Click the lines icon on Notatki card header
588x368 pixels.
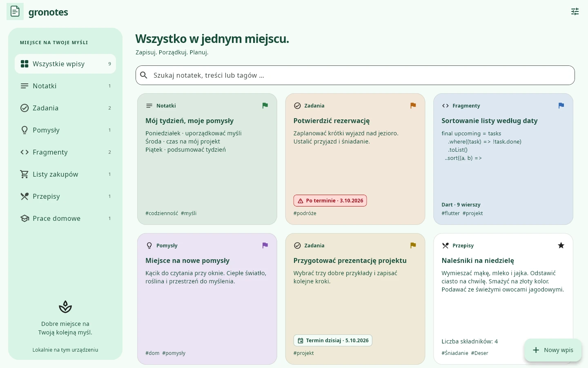(149, 105)
